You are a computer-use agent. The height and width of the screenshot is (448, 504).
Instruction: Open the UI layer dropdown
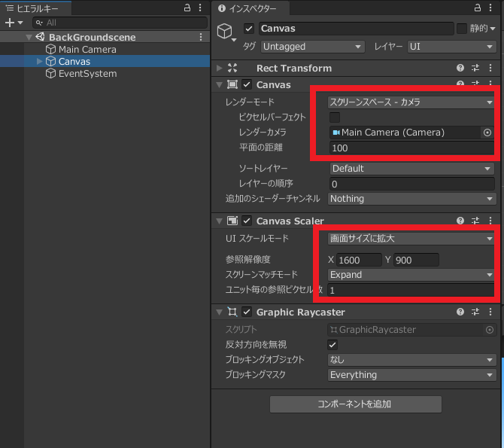[x=451, y=47]
